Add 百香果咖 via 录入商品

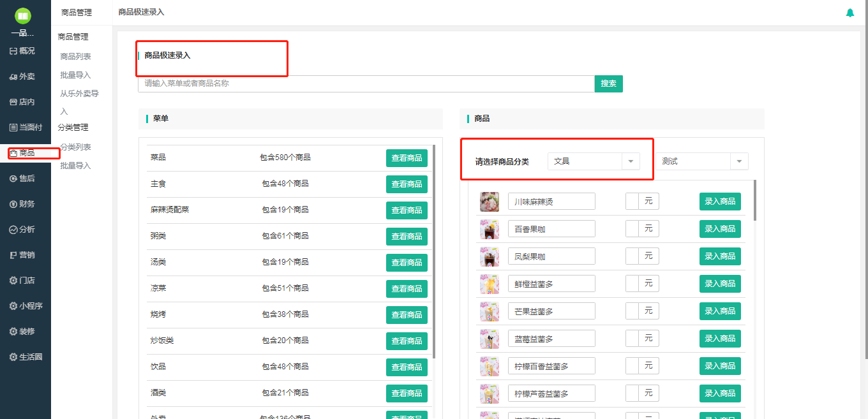pos(720,229)
